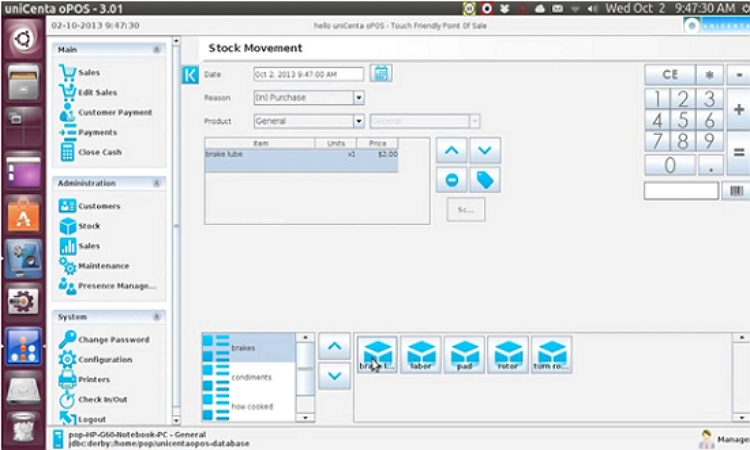Go to Payments
This screenshot has width=750, height=450.
point(88,132)
